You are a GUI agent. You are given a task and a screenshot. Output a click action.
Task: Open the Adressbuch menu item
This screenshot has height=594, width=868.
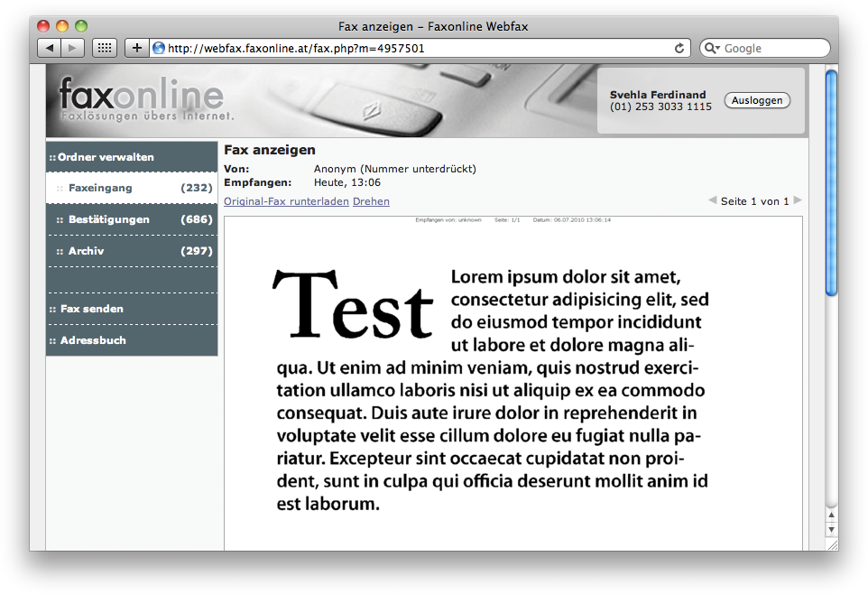point(132,340)
